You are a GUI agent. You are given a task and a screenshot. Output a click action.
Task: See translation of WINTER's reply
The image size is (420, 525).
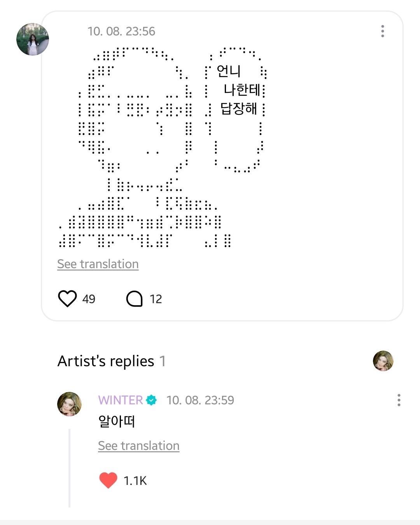pyautogui.click(x=139, y=446)
